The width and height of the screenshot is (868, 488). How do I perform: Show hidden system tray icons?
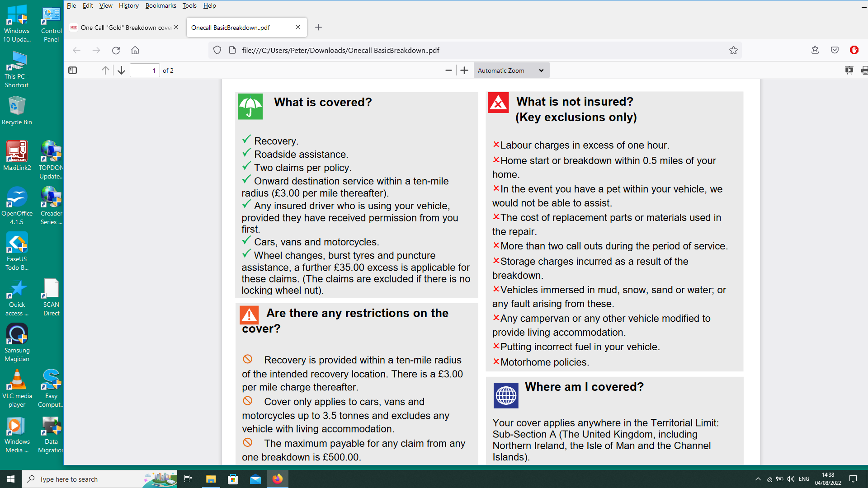click(758, 479)
